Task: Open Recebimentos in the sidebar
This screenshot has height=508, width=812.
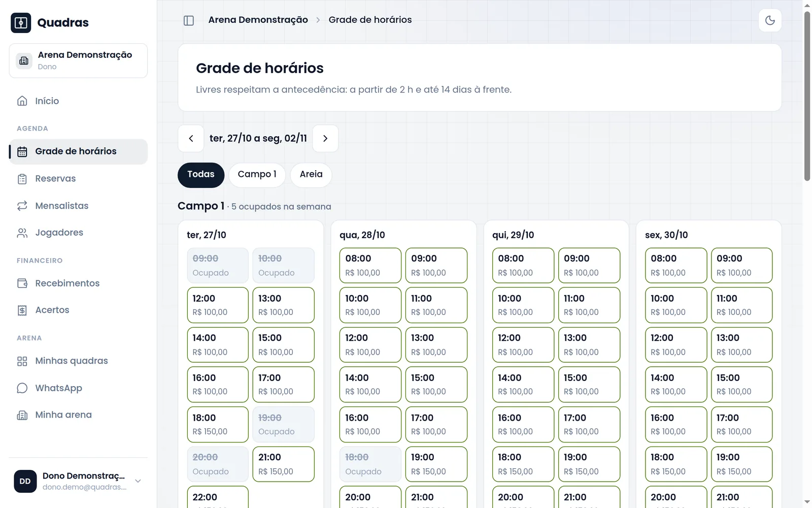Action: pyautogui.click(x=78, y=283)
